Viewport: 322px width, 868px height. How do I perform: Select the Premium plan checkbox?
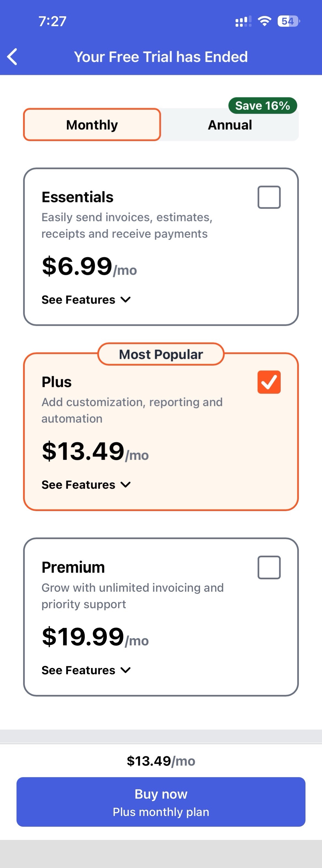(269, 567)
